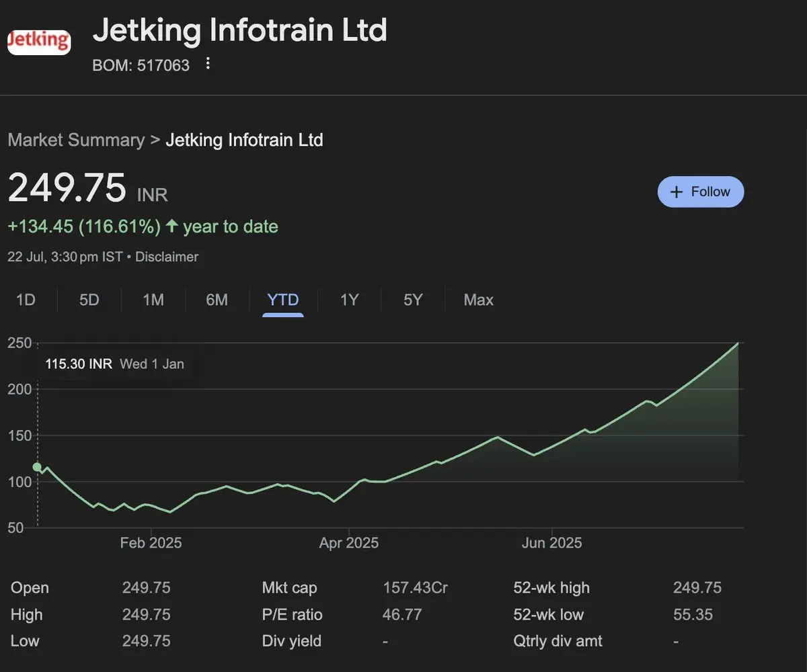Switch chart to 1D range

click(x=26, y=300)
